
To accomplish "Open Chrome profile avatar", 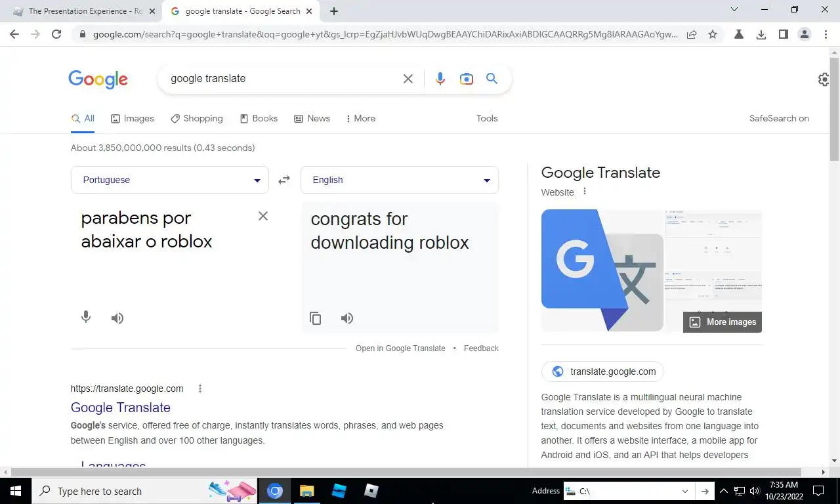I will (805, 34).
